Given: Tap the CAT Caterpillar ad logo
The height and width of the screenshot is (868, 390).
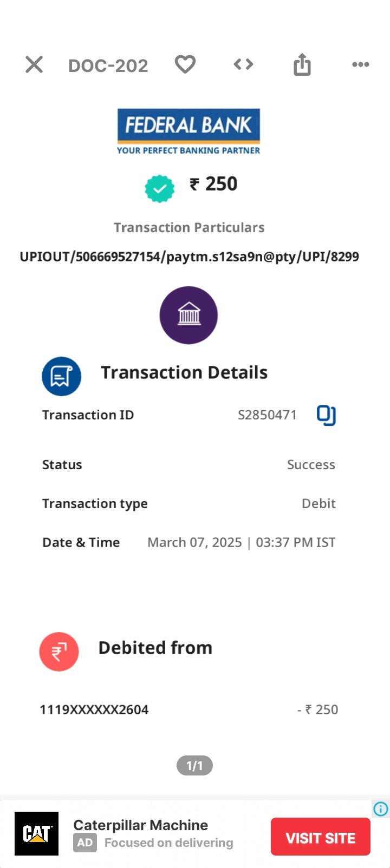Looking at the screenshot, I should click(x=36, y=833).
